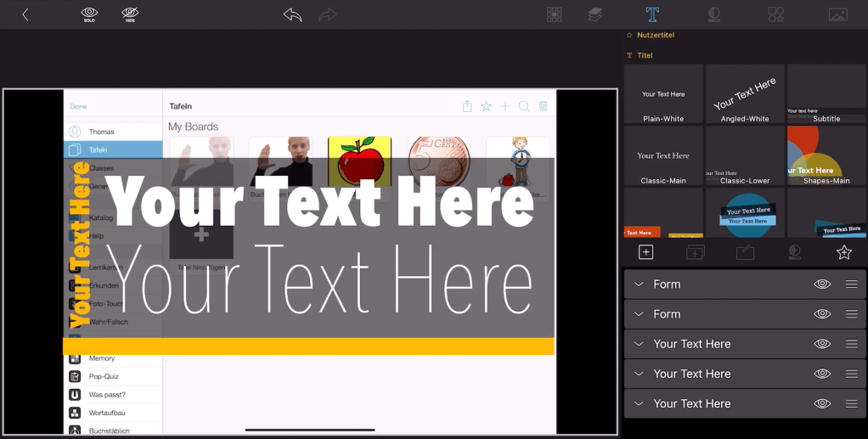Click the redo arrow in top bar
The width and height of the screenshot is (868, 439).
(x=327, y=14)
